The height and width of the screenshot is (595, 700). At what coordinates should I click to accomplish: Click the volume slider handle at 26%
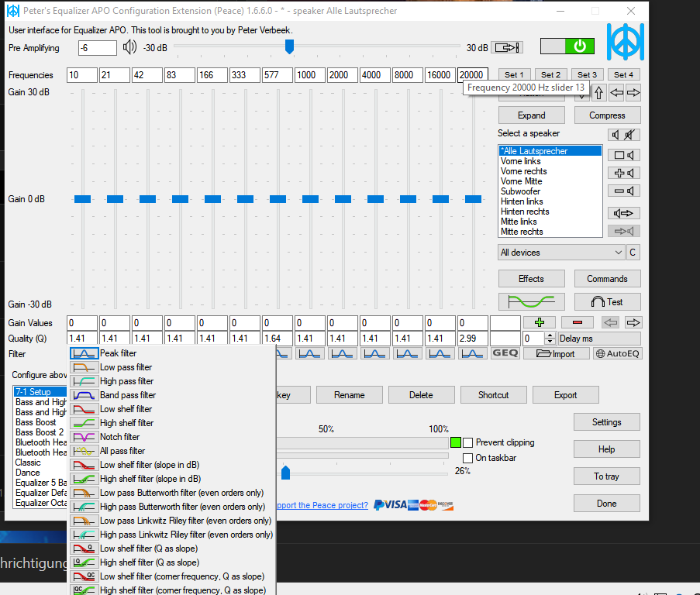(286, 473)
